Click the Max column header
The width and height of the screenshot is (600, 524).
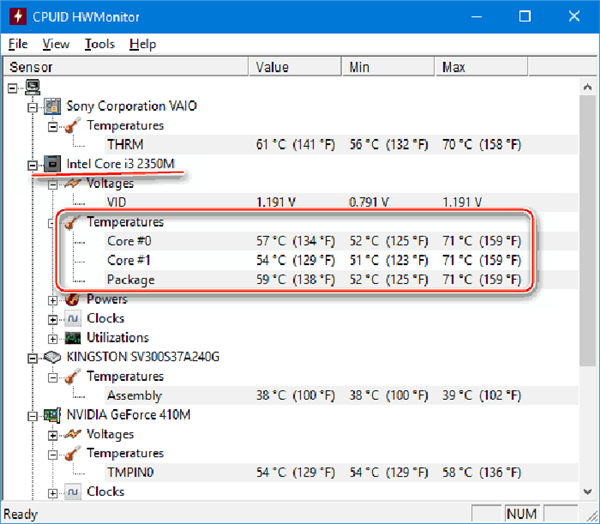pyautogui.click(x=481, y=67)
